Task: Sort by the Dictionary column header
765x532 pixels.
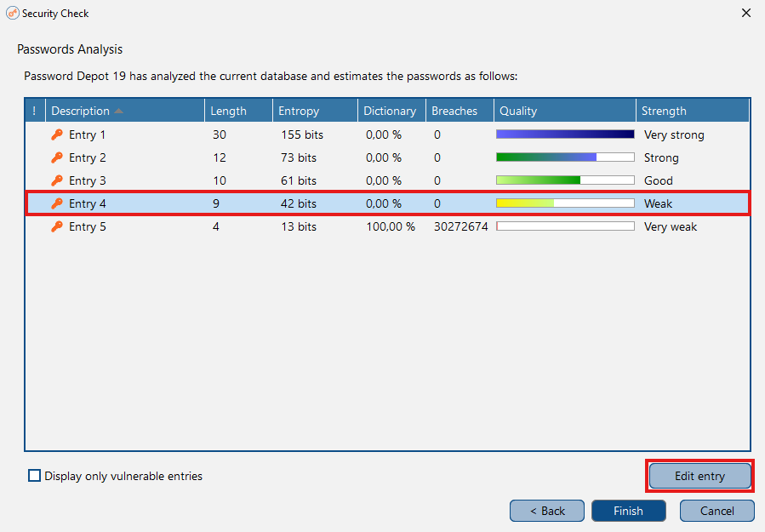Action: pyautogui.click(x=391, y=111)
